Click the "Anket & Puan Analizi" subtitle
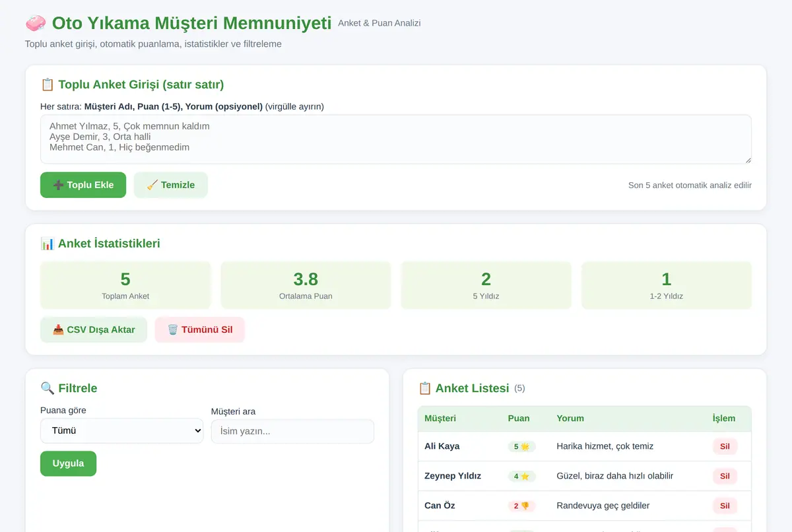Image resolution: width=792 pixels, height=532 pixels. tap(379, 23)
